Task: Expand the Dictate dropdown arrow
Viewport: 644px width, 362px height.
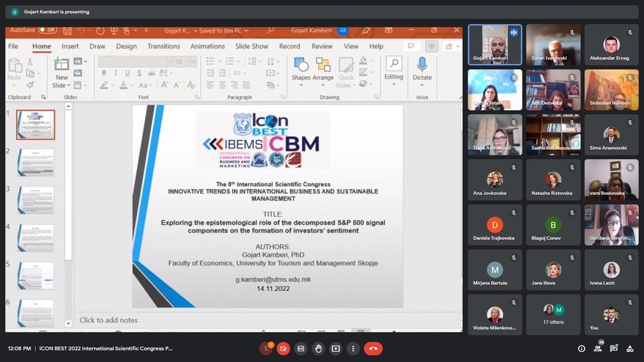Action: point(422,85)
